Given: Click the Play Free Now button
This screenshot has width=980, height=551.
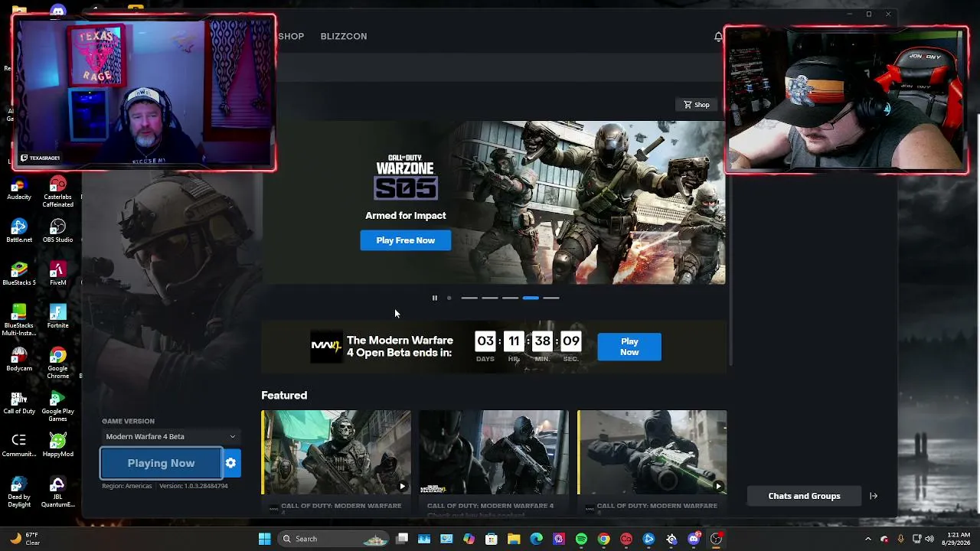Looking at the screenshot, I should (406, 240).
